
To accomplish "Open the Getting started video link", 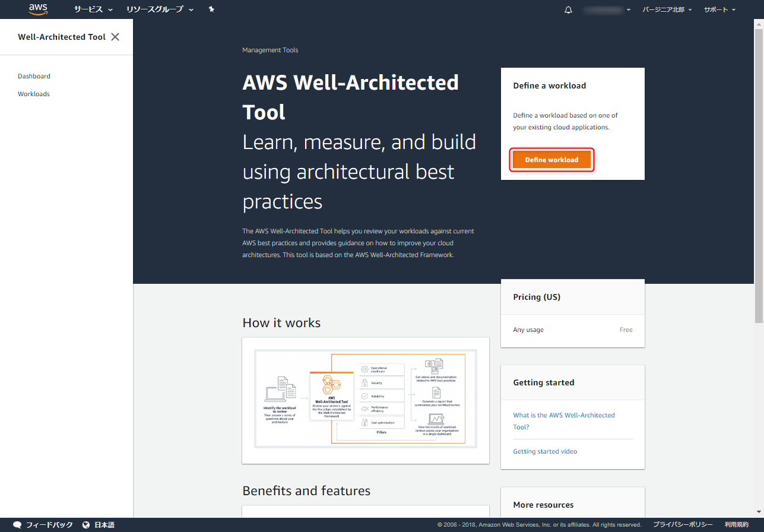I will point(544,451).
